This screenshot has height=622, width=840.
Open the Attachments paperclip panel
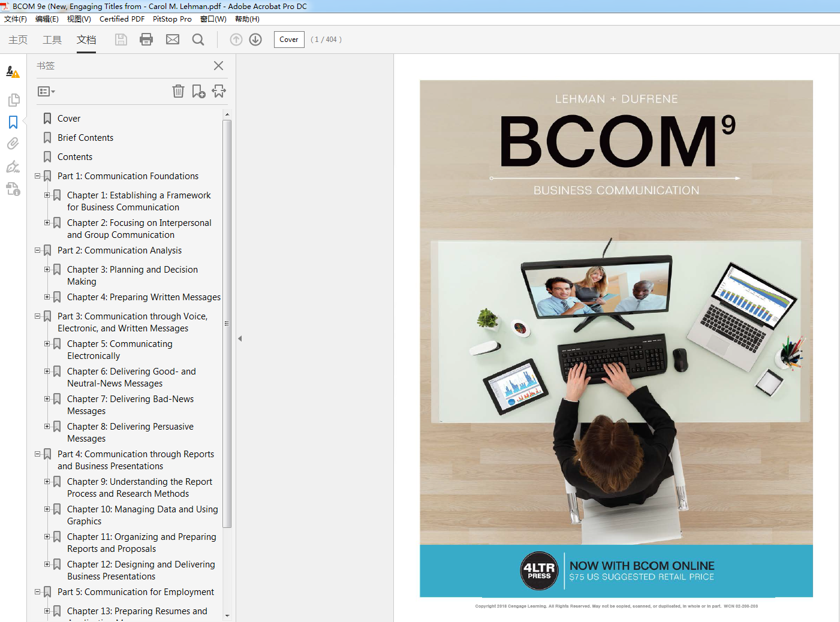(x=13, y=144)
